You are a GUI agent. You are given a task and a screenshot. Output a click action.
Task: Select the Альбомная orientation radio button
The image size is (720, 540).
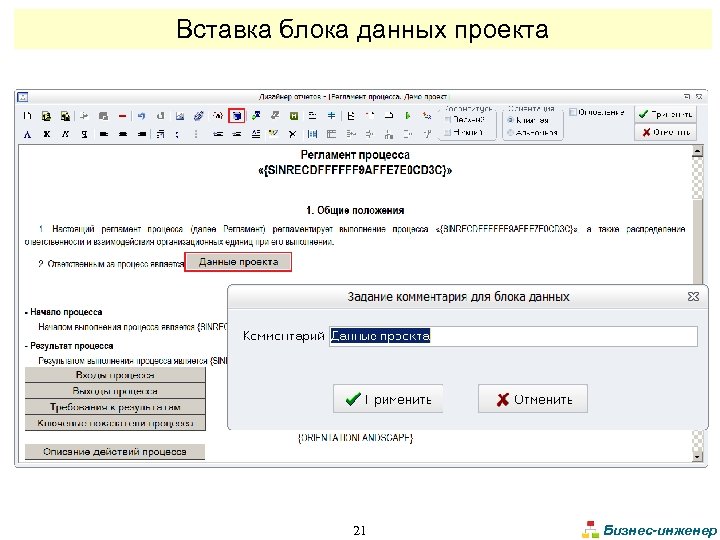(x=510, y=133)
